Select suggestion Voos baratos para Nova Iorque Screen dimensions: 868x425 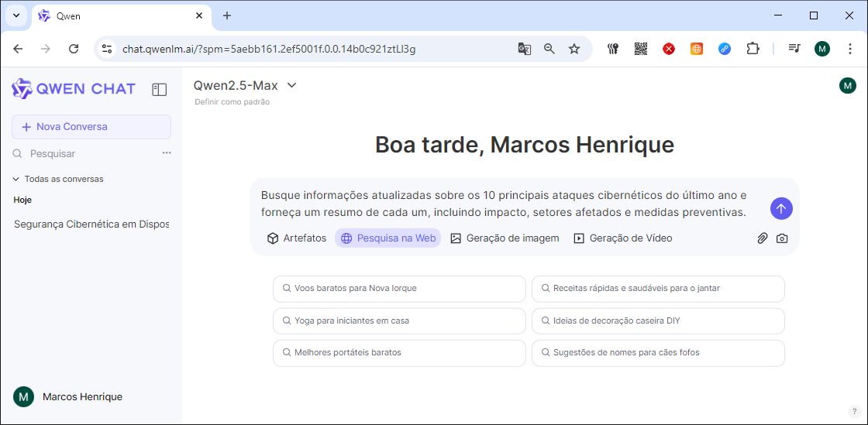point(399,289)
